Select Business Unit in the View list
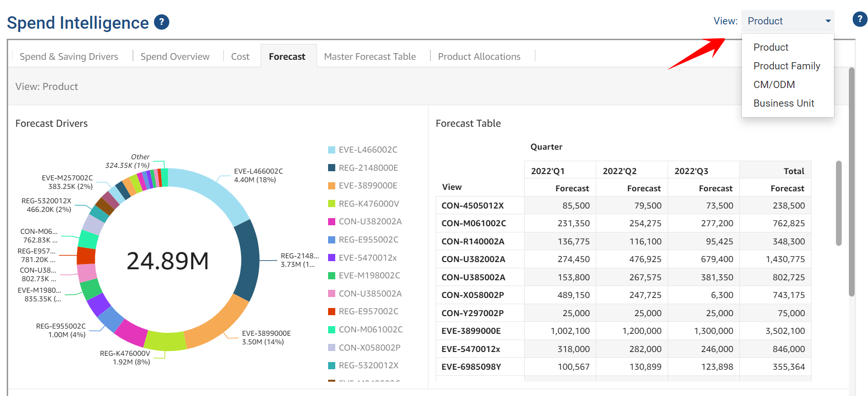The width and height of the screenshot is (868, 396). click(783, 103)
